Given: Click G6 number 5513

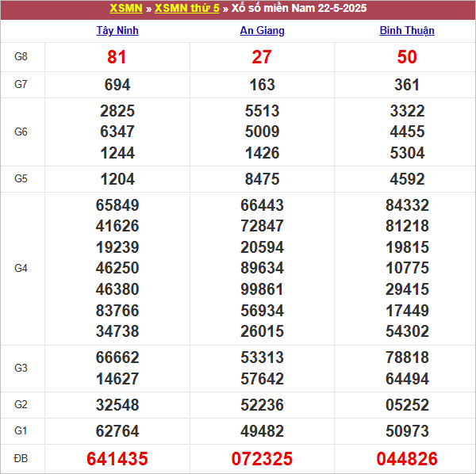Looking at the screenshot, I should point(263,111).
